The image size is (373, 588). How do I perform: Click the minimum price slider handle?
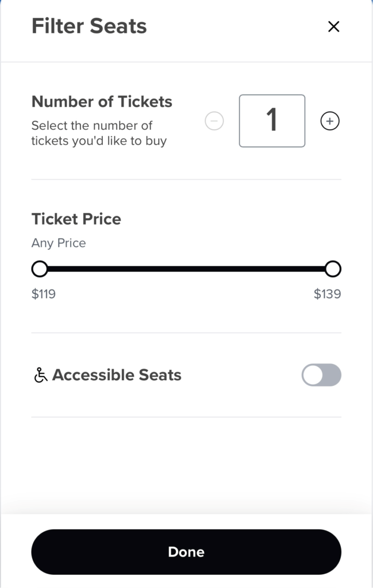(40, 269)
